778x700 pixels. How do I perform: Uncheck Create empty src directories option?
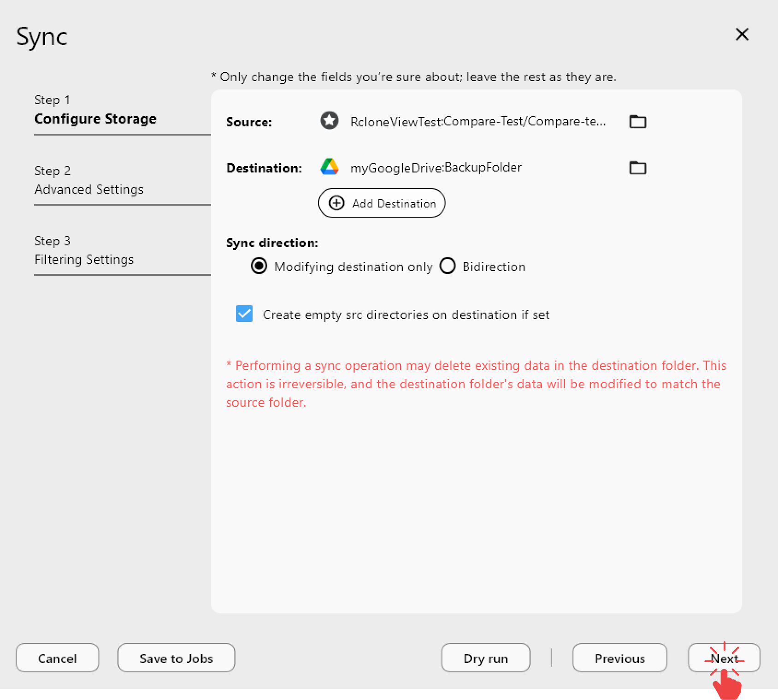pyautogui.click(x=244, y=314)
